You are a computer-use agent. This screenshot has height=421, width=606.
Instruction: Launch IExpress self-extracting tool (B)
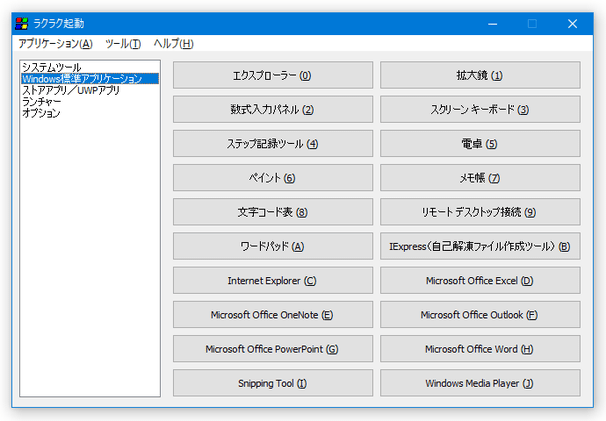coord(480,246)
